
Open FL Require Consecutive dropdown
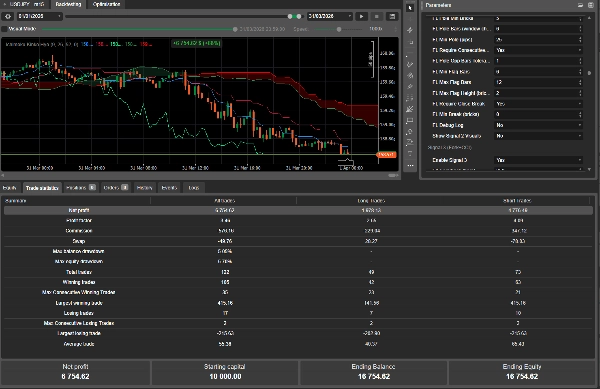pos(538,50)
